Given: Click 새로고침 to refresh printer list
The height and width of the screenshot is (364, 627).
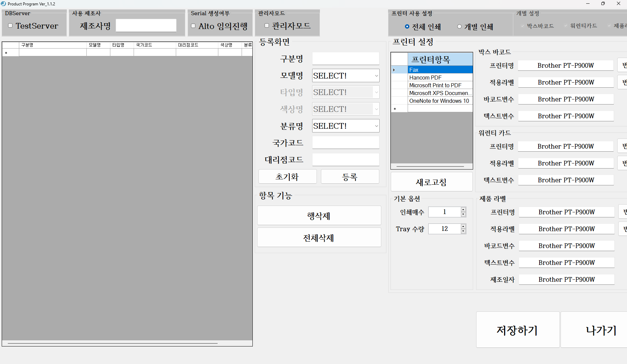Looking at the screenshot, I should click(431, 182).
